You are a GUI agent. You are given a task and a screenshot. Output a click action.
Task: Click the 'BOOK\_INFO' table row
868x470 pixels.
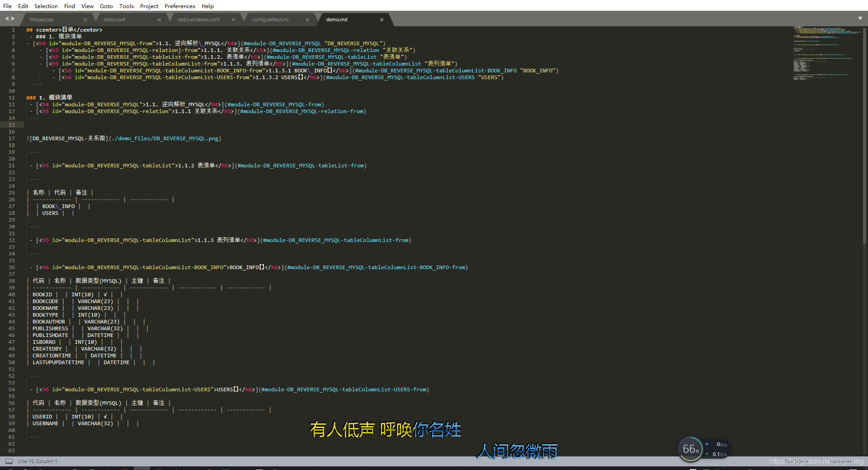pos(58,206)
